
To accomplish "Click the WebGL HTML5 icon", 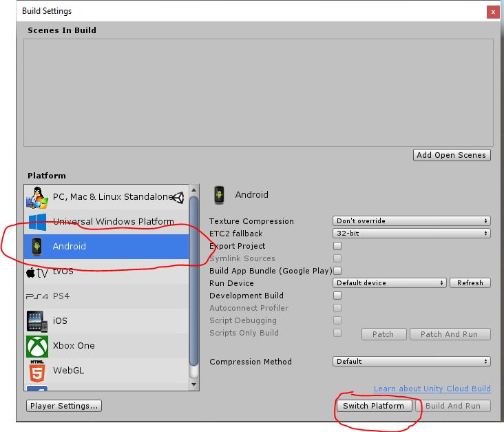I will click(37, 371).
